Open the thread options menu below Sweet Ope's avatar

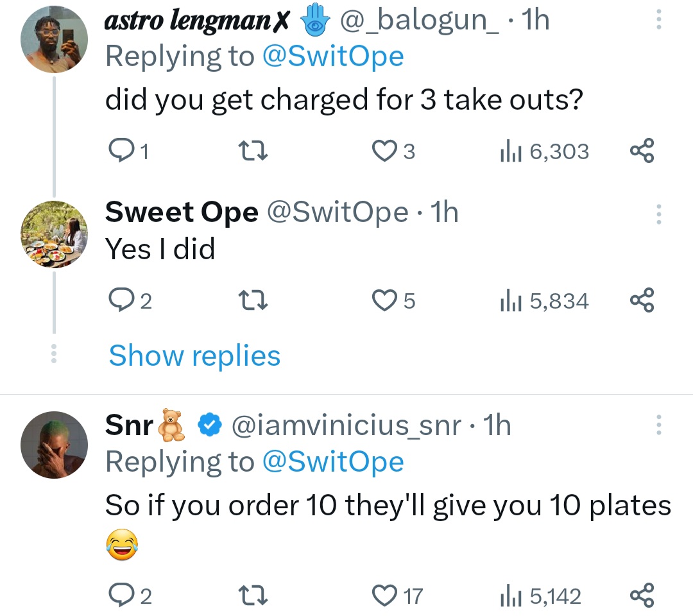coord(54,355)
